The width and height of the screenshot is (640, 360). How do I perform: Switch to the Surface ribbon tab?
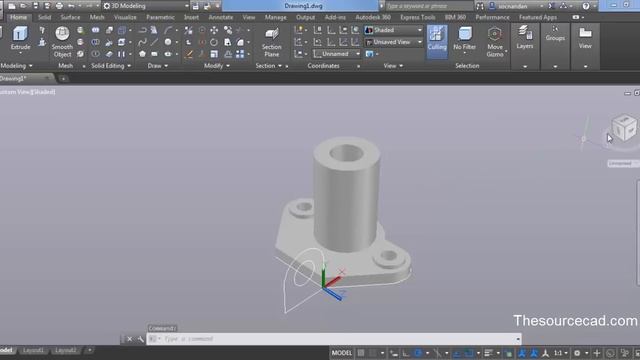pyautogui.click(x=70, y=17)
